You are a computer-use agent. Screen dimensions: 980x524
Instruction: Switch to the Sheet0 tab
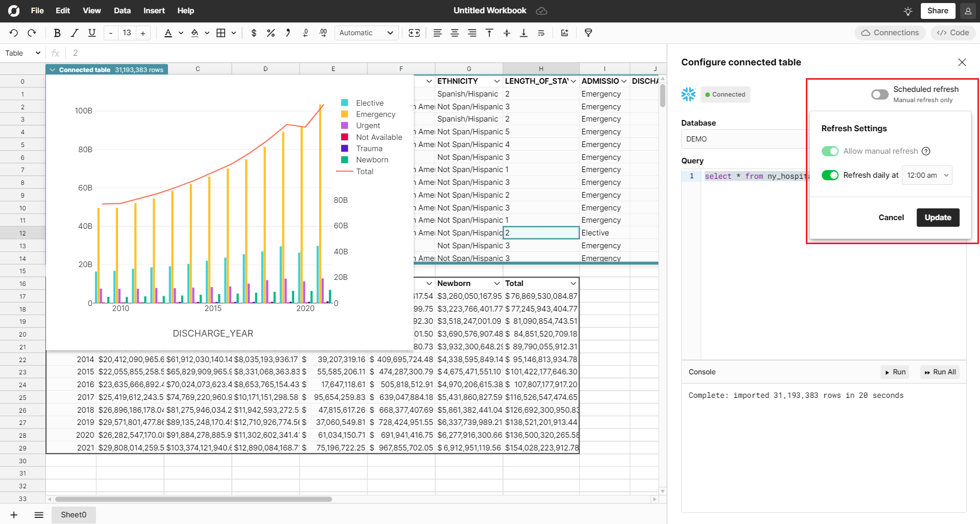pyautogui.click(x=74, y=515)
